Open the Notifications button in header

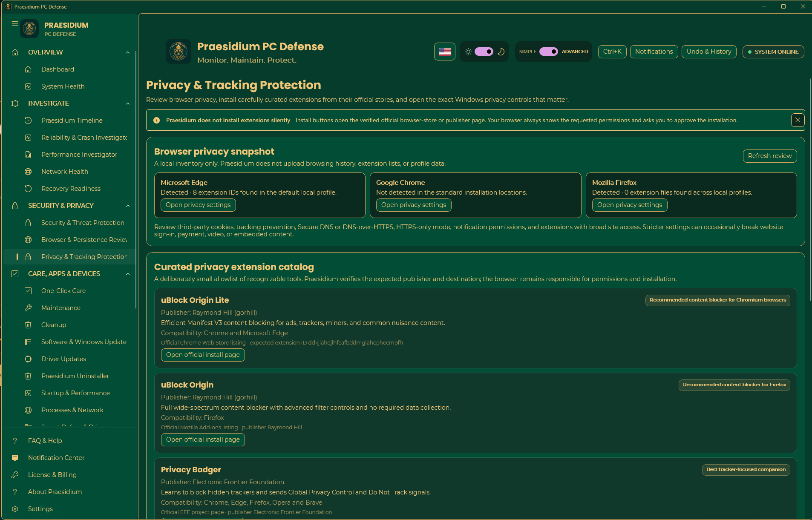click(654, 52)
